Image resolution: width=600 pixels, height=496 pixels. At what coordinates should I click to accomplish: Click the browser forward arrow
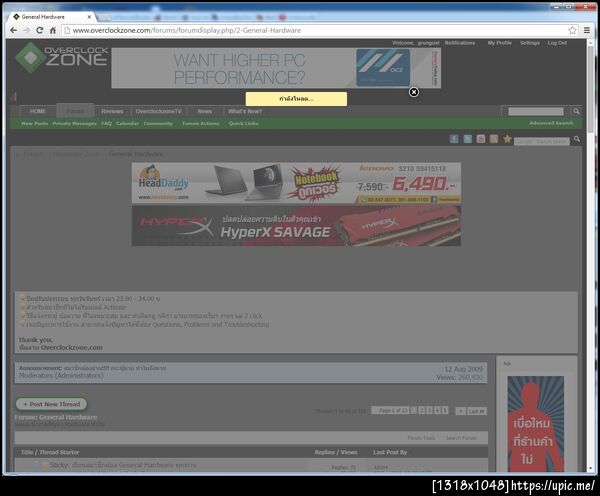(x=26, y=30)
